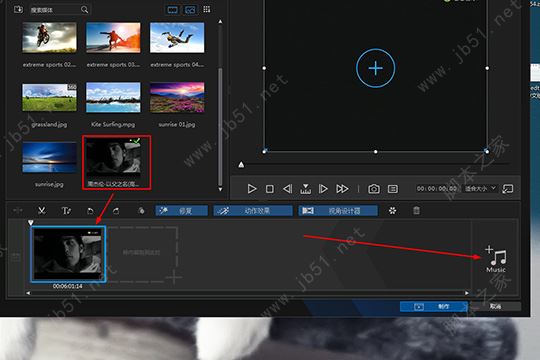Step to the next frame
Screen dimensions: 540x360
click(x=323, y=189)
